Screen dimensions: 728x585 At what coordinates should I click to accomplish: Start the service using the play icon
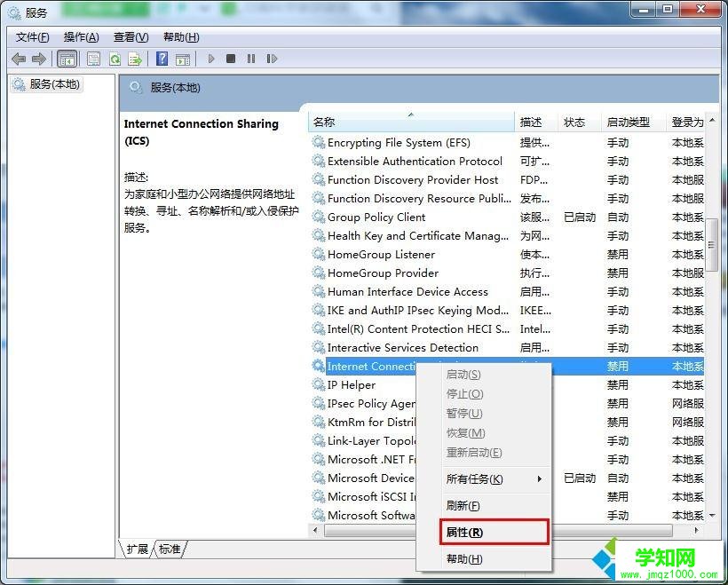pos(210,59)
